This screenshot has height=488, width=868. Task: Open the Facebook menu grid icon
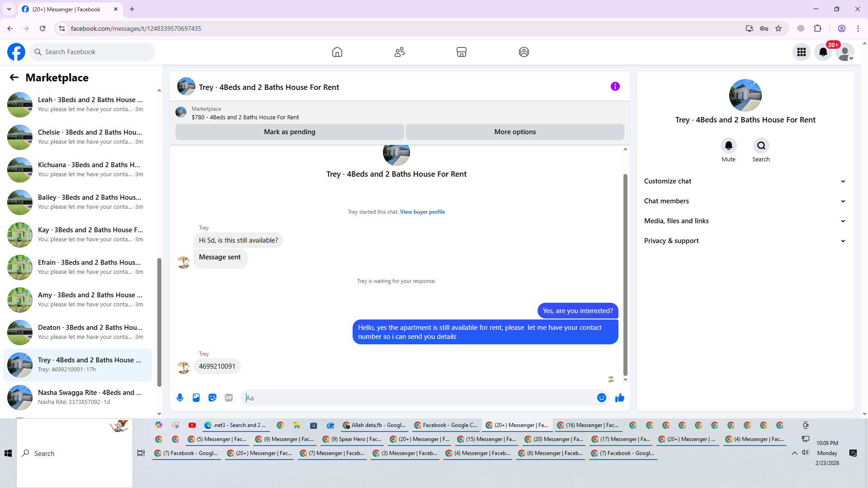(x=802, y=52)
